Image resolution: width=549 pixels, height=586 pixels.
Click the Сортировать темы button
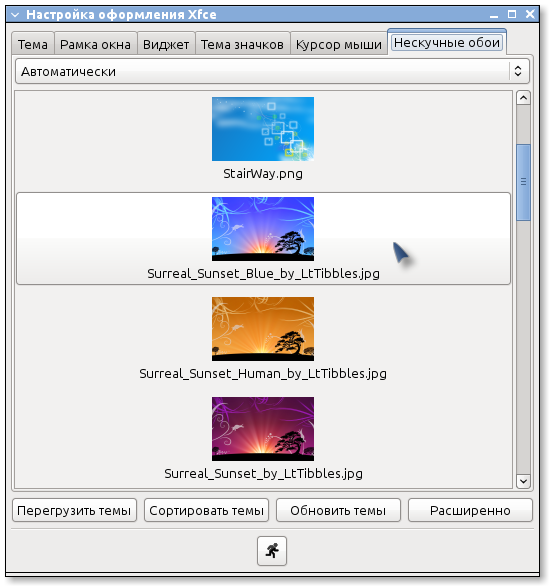206,510
